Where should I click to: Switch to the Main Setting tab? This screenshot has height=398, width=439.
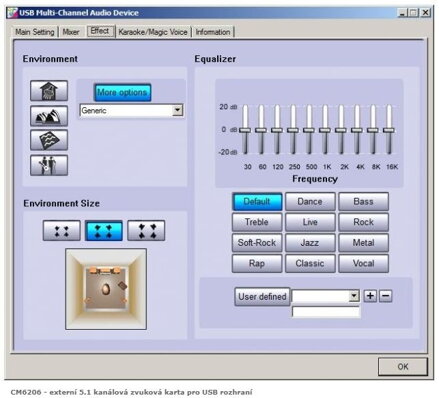35,32
